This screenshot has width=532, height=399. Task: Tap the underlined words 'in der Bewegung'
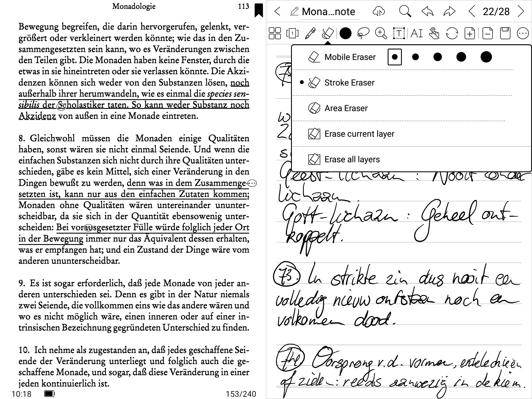click(51, 239)
